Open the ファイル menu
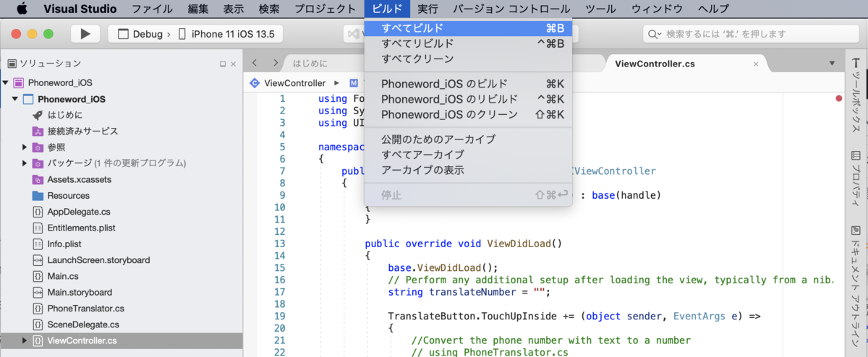 pyautogui.click(x=153, y=9)
